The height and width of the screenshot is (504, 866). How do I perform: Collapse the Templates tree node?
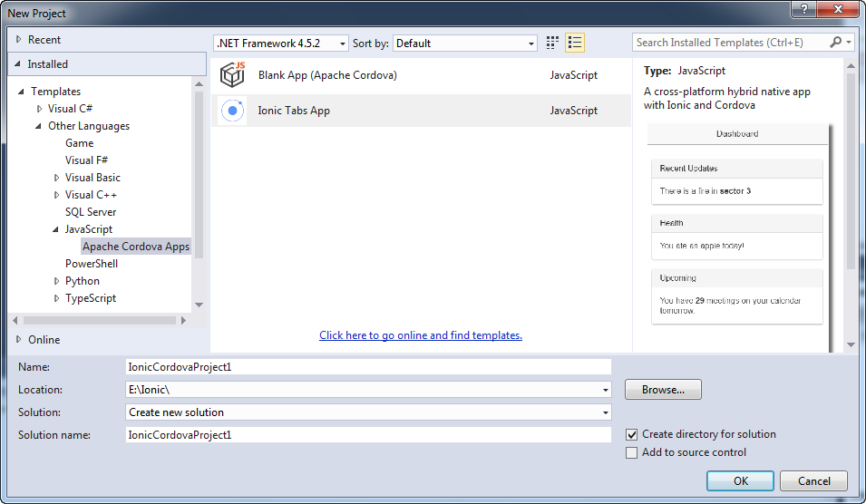click(x=21, y=92)
